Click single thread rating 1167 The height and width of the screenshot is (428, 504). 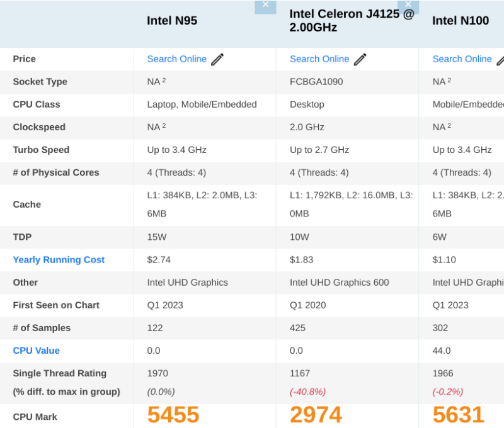pyautogui.click(x=300, y=373)
